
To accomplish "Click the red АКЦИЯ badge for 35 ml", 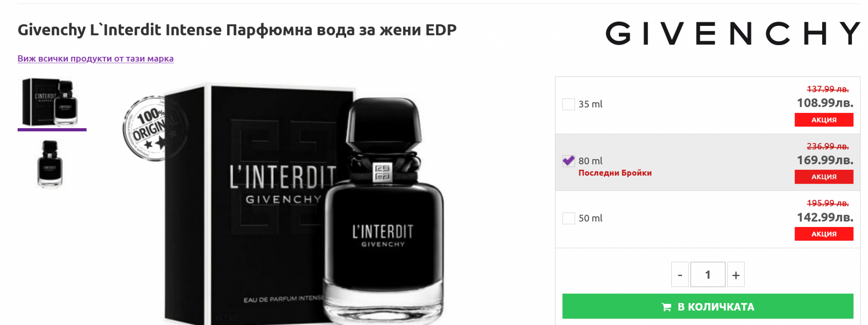I will [823, 120].
